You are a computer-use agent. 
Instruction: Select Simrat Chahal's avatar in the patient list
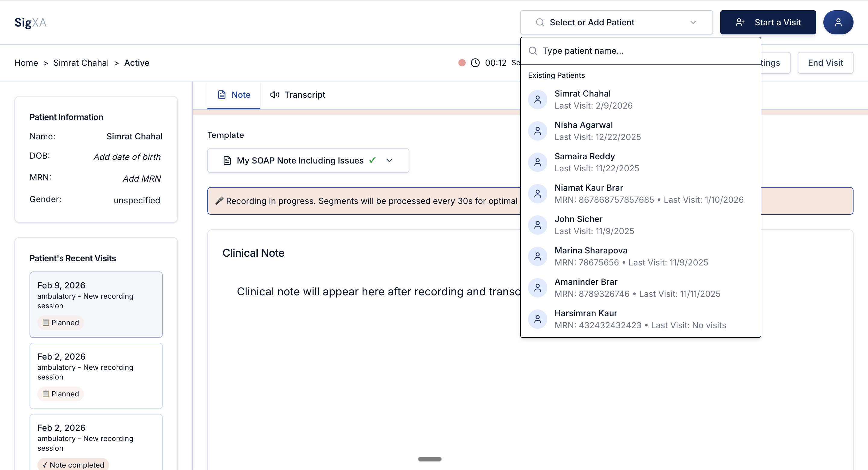(537, 99)
